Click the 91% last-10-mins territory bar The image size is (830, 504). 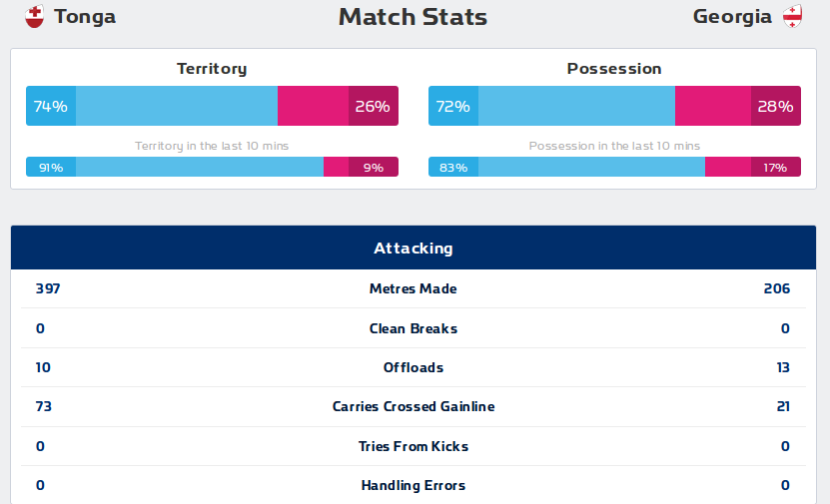tap(175, 168)
